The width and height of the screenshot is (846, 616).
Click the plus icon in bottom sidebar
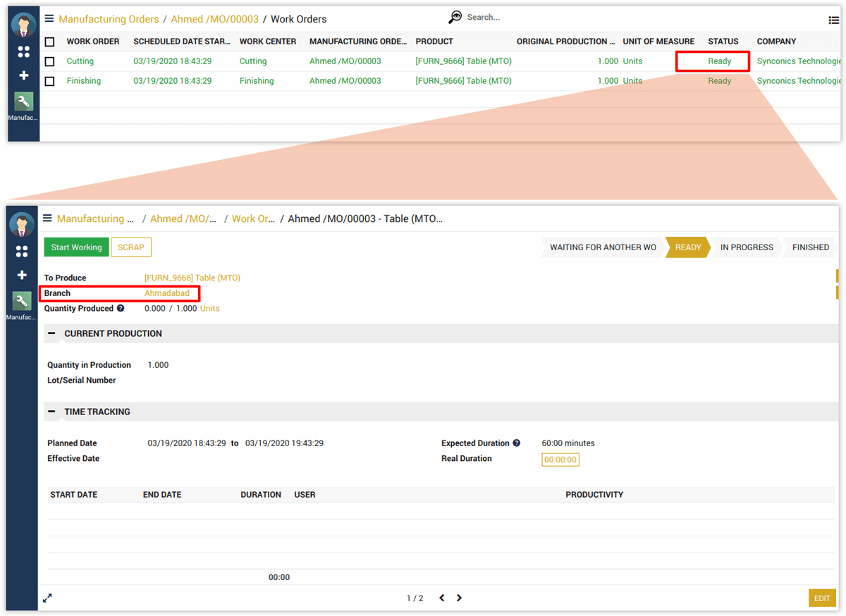coord(22,275)
